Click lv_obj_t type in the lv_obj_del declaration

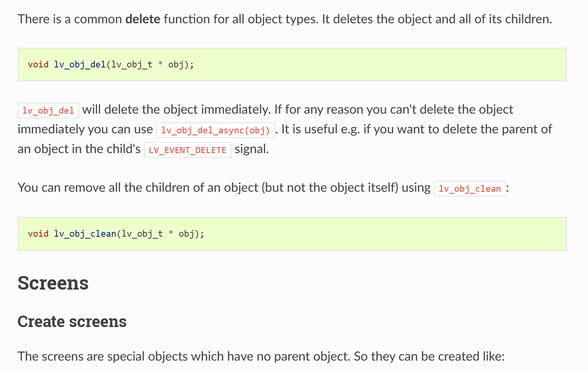tap(132, 65)
